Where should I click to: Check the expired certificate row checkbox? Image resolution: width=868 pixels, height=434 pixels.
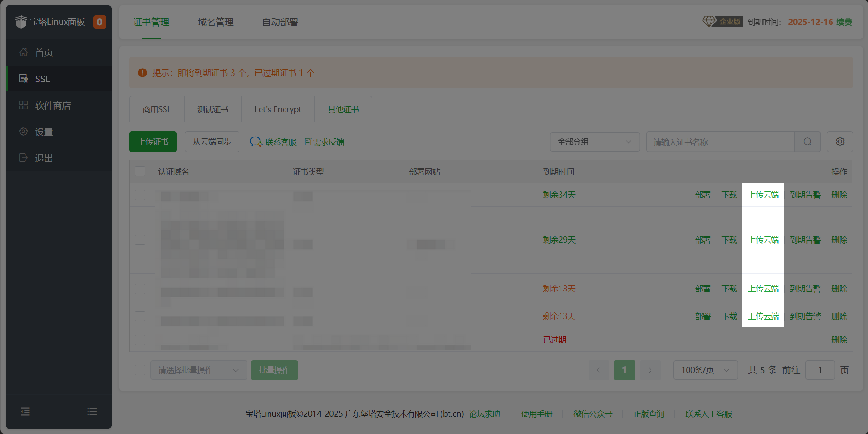click(x=140, y=340)
